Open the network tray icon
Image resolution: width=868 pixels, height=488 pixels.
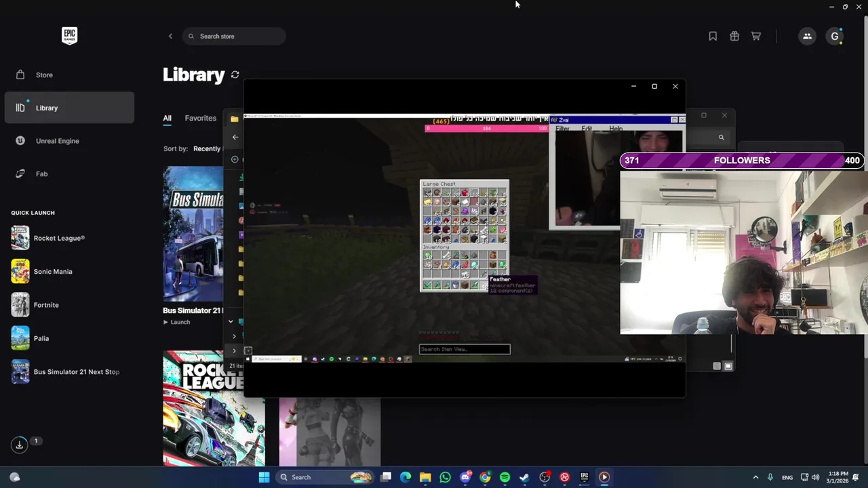tap(804, 477)
